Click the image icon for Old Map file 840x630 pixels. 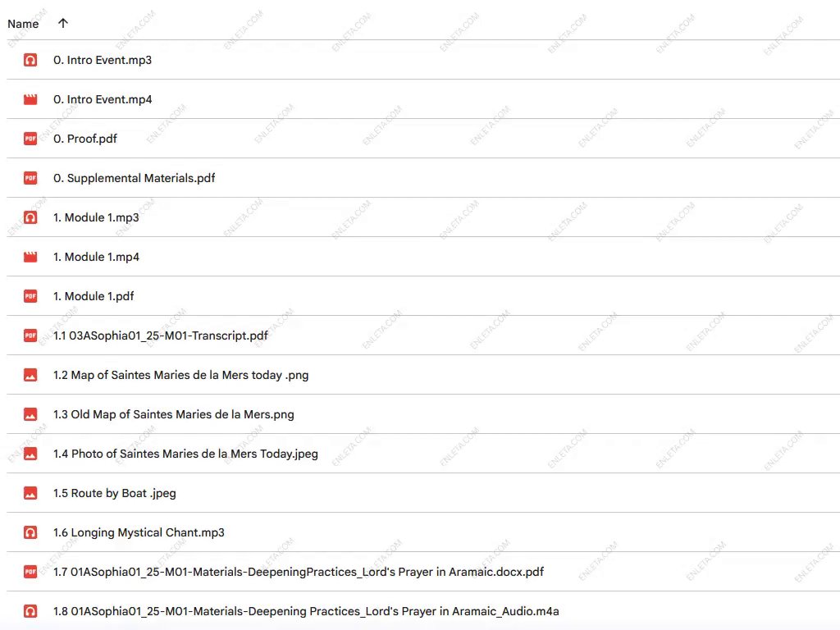point(30,414)
